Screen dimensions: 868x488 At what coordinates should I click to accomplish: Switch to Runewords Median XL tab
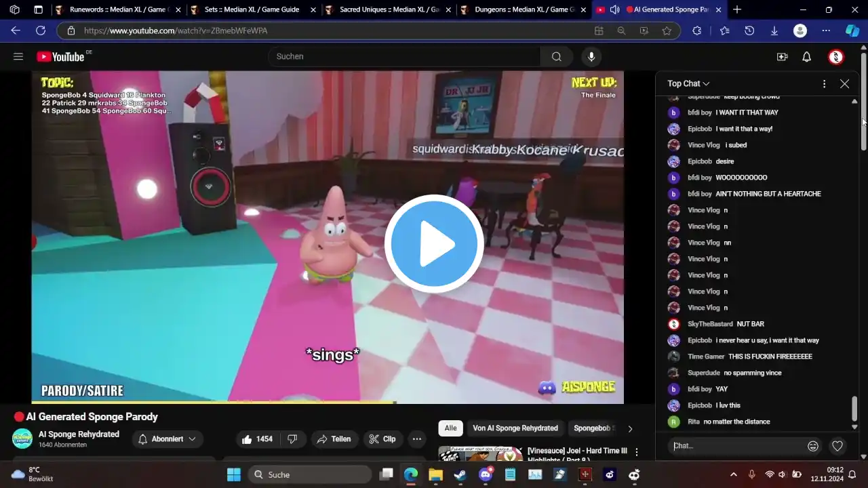click(117, 9)
